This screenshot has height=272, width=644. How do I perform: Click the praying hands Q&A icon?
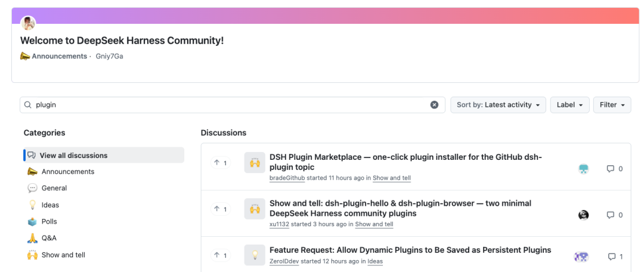click(x=32, y=238)
